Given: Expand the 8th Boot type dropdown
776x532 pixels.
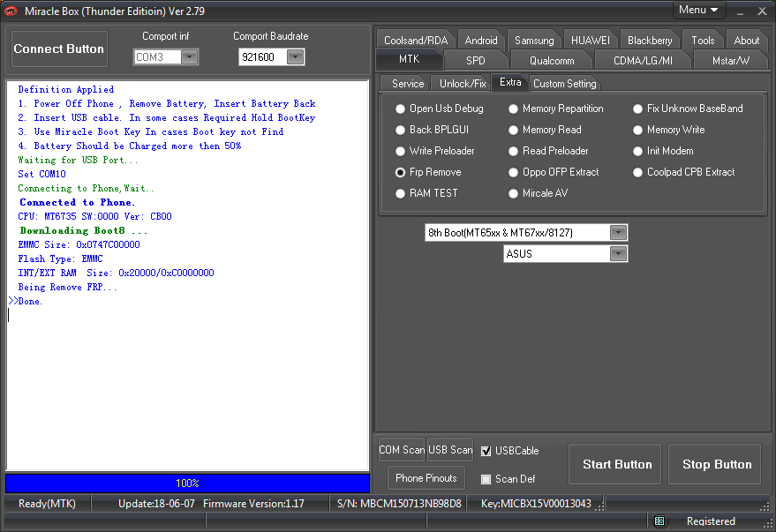Looking at the screenshot, I should pyautogui.click(x=619, y=233).
